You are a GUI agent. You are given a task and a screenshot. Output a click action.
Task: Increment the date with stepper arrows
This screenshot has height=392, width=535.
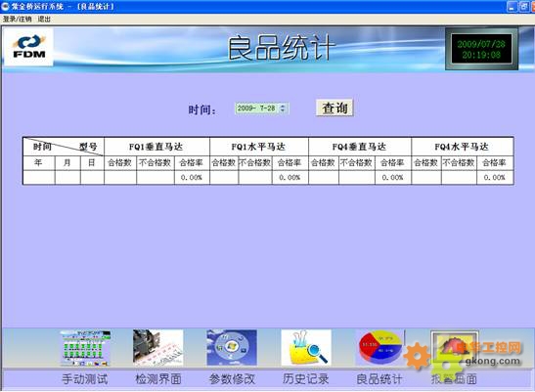[283, 107]
